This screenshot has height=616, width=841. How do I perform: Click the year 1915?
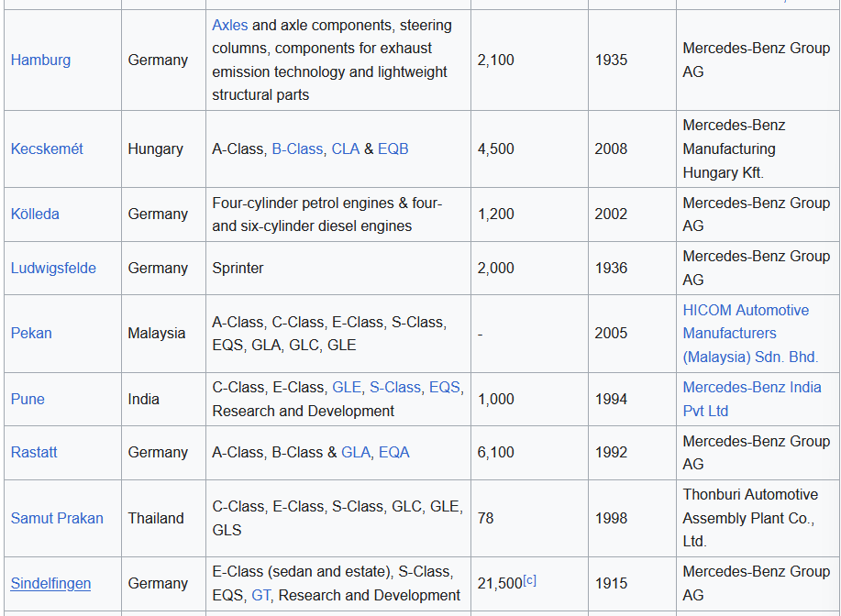click(611, 583)
